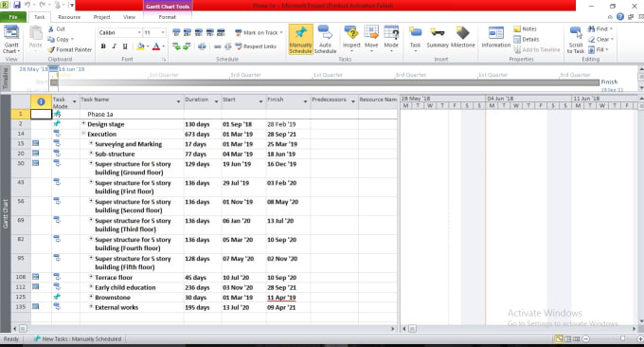Activate the Format Painter
This screenshot has width=644, height=347.
(69, 49)
